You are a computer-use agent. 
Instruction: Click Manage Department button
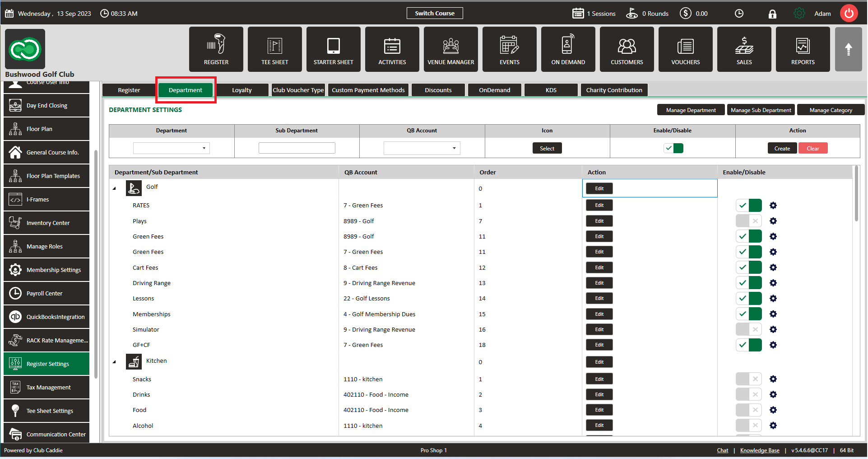(691, 110)
